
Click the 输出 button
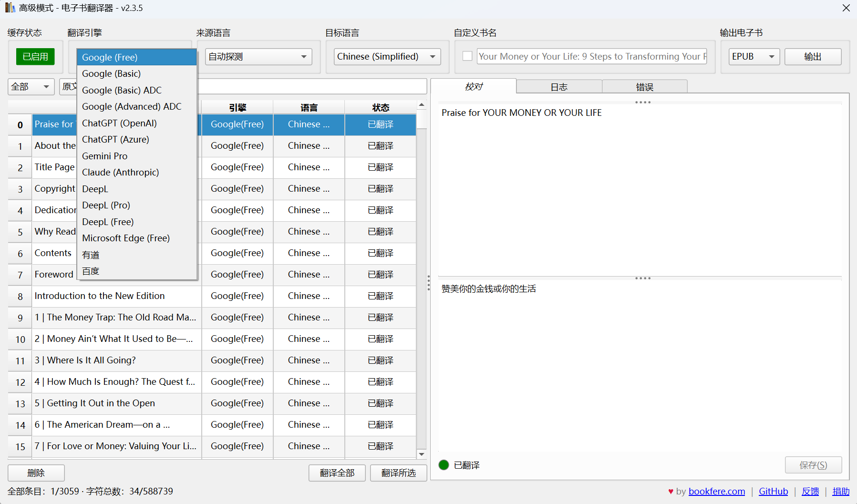pos(813,57)
